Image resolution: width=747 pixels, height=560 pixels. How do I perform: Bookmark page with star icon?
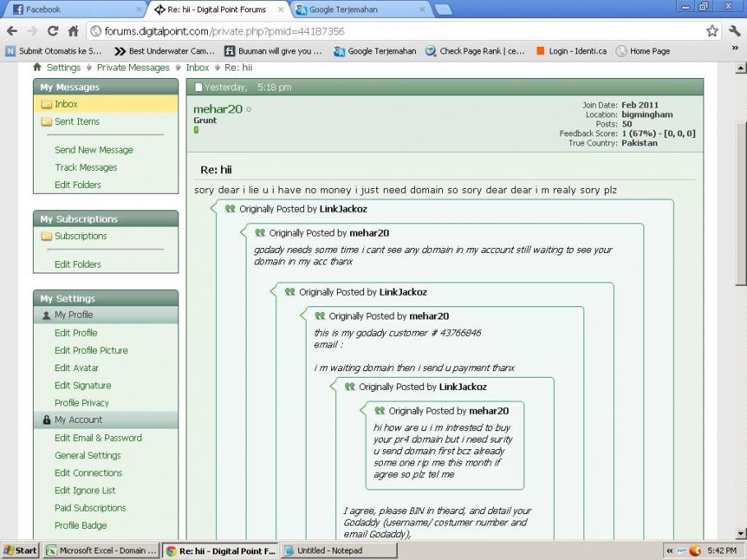[x=712, y=31]
